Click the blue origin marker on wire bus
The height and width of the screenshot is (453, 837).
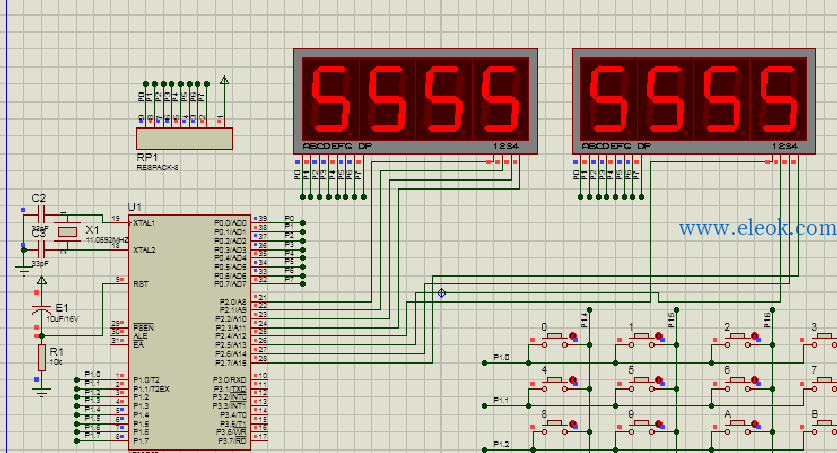(x=442, y=293)
